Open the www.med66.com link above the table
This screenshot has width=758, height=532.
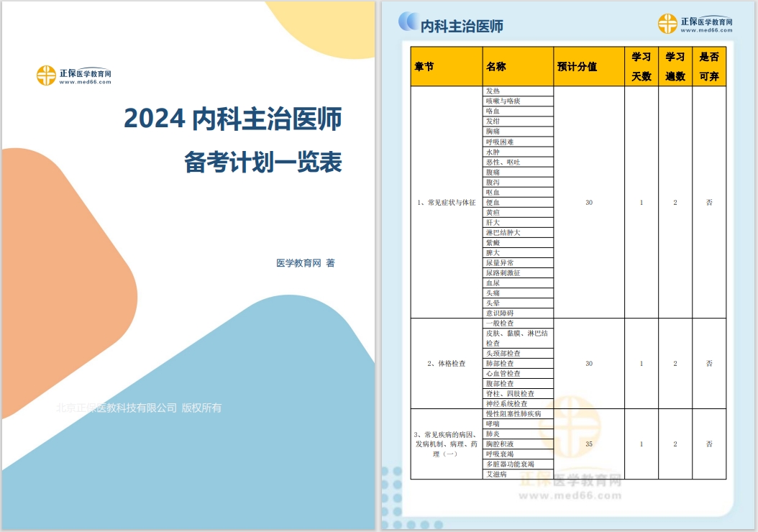tap(706, 31)
